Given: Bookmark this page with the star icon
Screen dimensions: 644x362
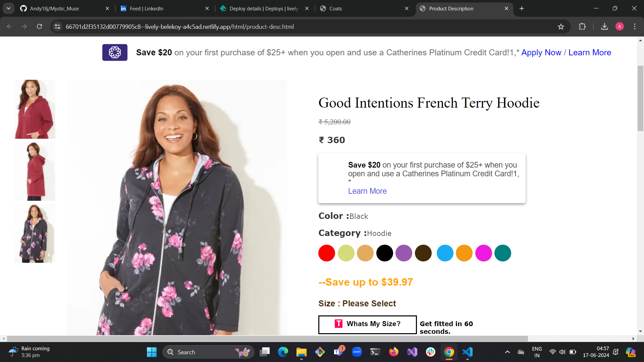Looking at the screenshot, I should tap(561, 26).
